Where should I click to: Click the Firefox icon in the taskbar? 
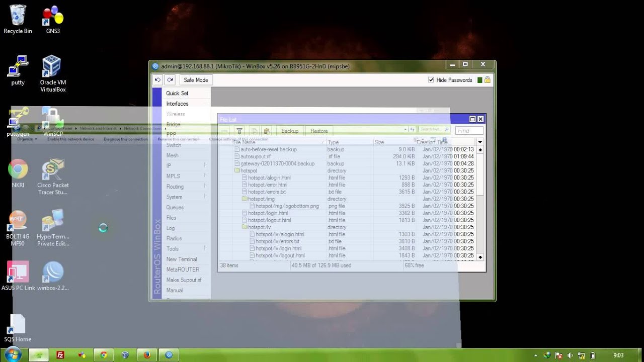point(147,355)
